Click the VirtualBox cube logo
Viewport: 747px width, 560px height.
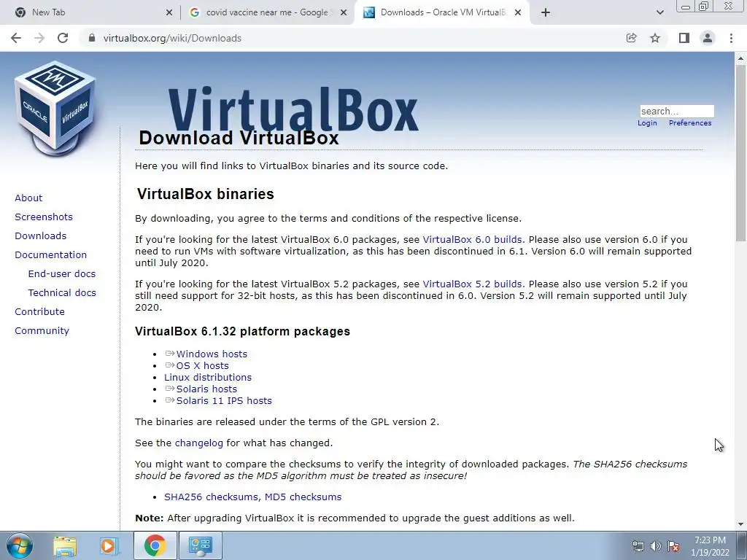[55, 109]
